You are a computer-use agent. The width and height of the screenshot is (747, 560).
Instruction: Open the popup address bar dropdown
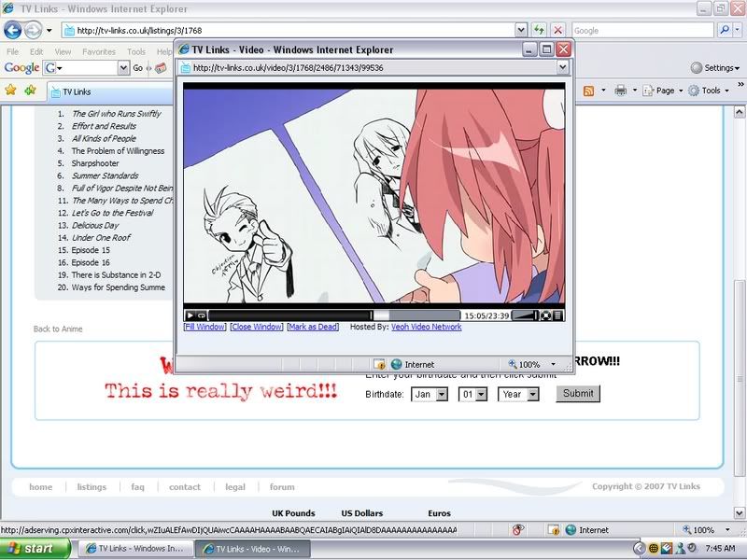coord(563,67)
